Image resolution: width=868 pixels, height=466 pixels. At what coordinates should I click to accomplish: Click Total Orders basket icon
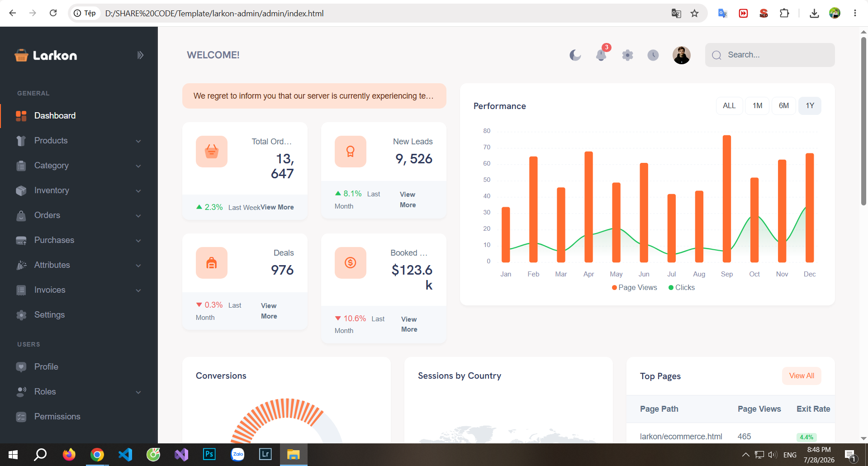pos(212,152)
